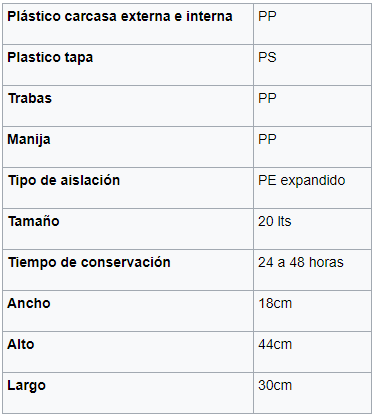Screen dimensions: 373x415
Task: Select the '44cm' height value
Action: 275,344
